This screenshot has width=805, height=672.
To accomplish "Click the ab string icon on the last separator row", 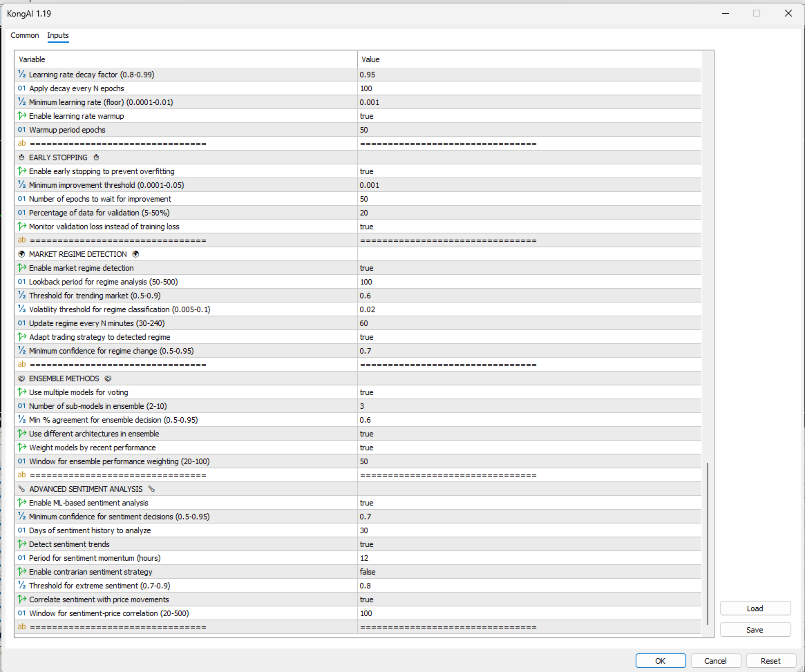I will tap(21, 627).
